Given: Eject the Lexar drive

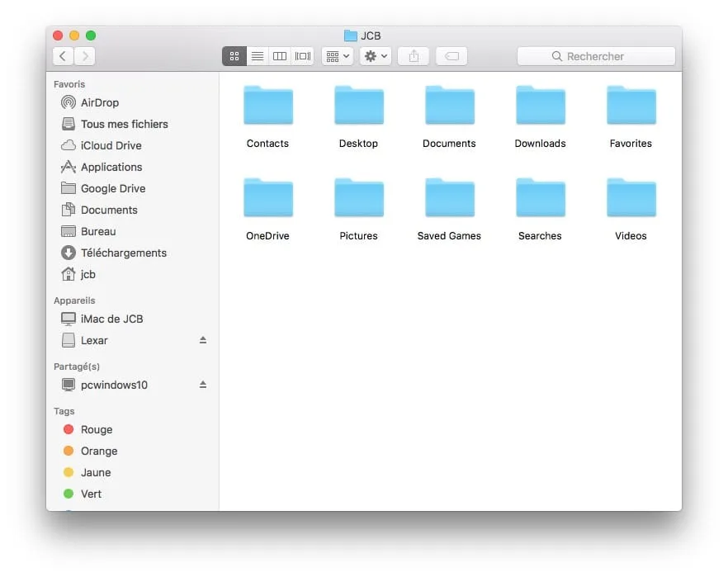Looking at the screenshot, I should (203, 340).
